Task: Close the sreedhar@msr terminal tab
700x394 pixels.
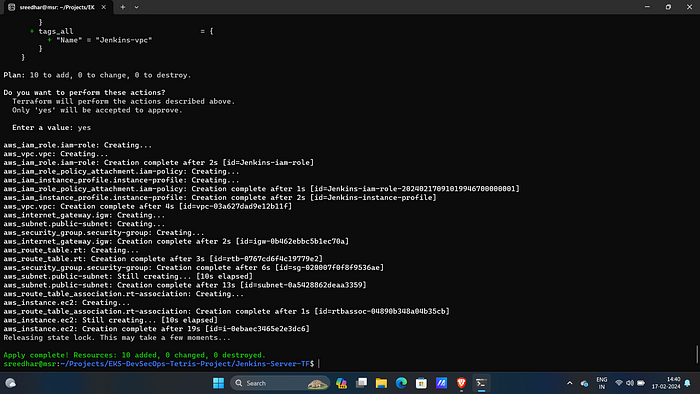Action: [x=104, y=7]
